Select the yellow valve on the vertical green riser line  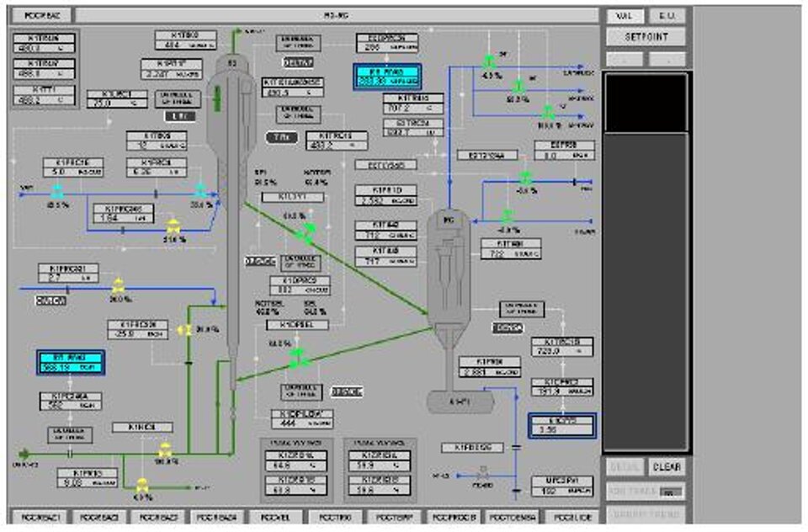point(187,329)
